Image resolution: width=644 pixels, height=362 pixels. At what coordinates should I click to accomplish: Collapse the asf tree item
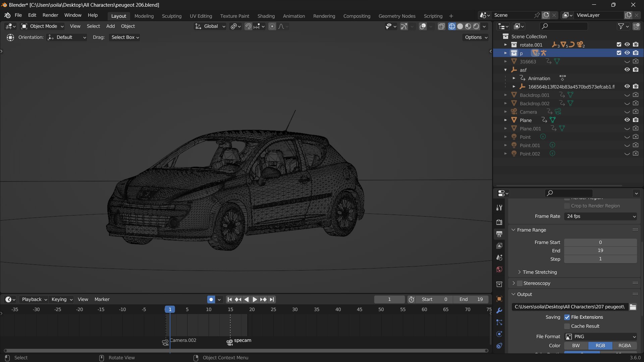click(505, 70)
